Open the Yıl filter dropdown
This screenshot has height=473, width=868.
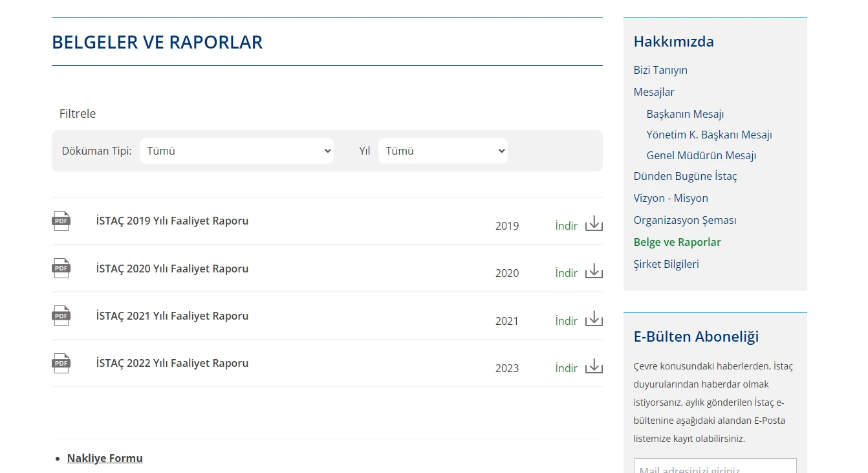tap(443, 151)
